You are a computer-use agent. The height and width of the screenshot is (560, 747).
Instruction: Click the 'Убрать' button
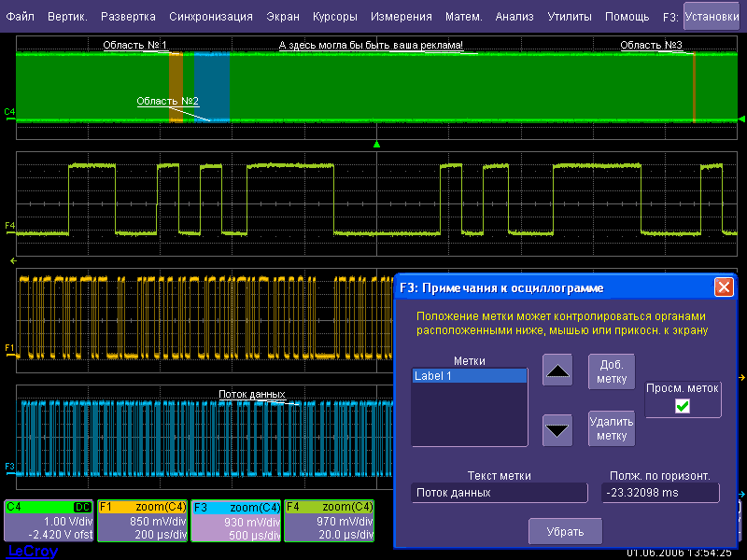[565, 531]
